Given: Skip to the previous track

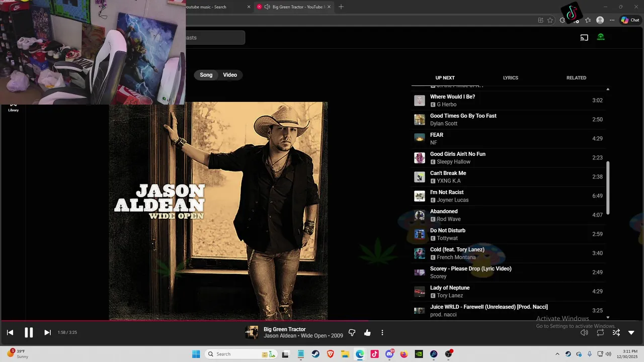Looking at the screenshot, I should pyautogui.click(x=10, y=332).
